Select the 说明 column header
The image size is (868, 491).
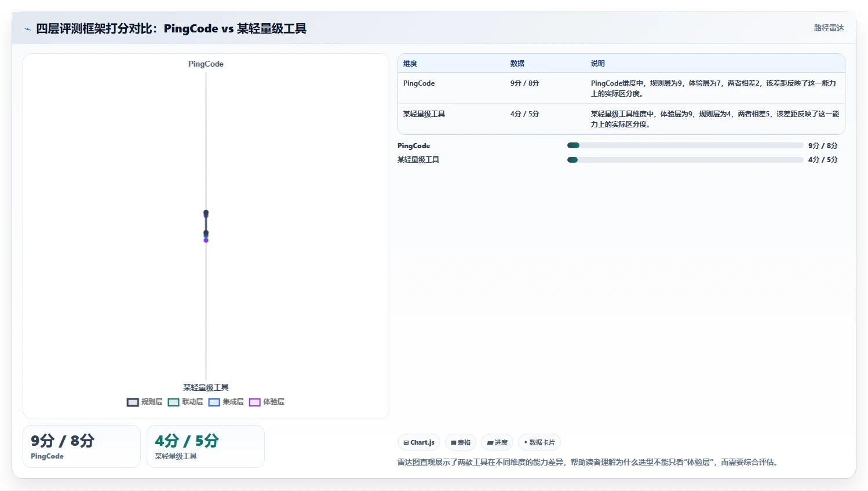pyautogui.click(x=597, y=64)
